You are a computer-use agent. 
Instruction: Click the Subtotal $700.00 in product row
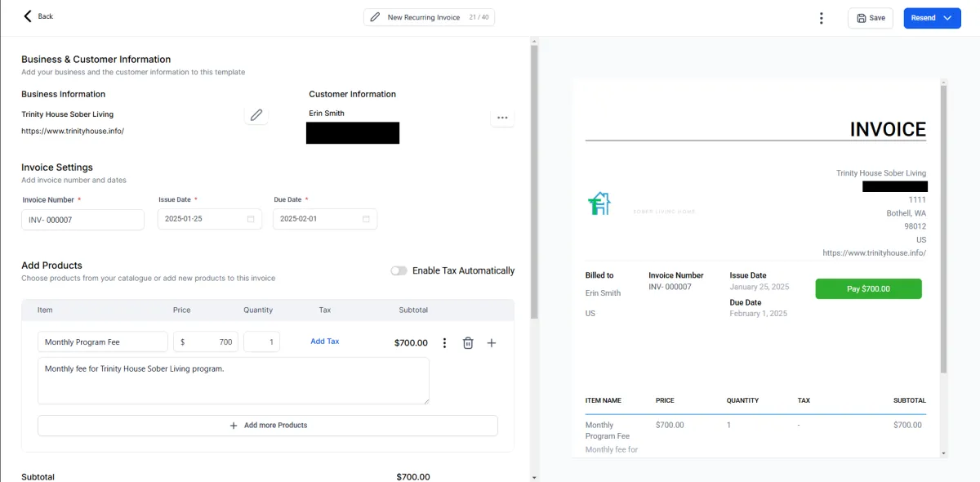(x=411, y=343)
